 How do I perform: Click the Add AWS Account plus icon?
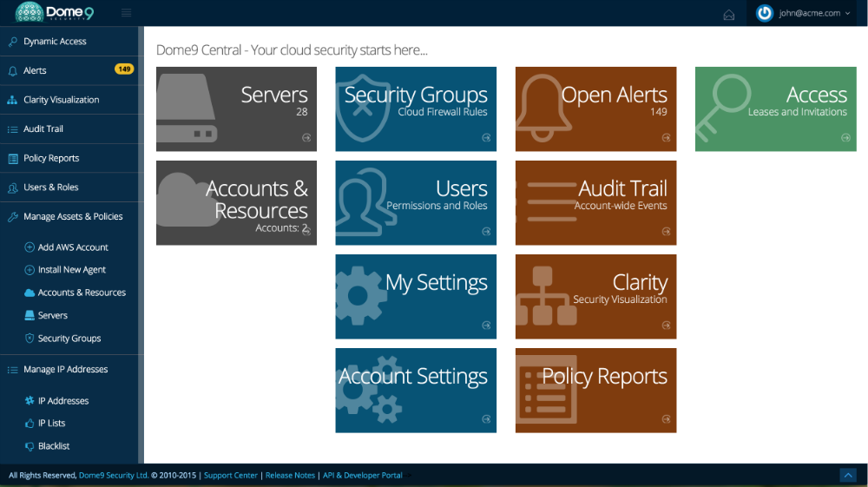point(30,247)
